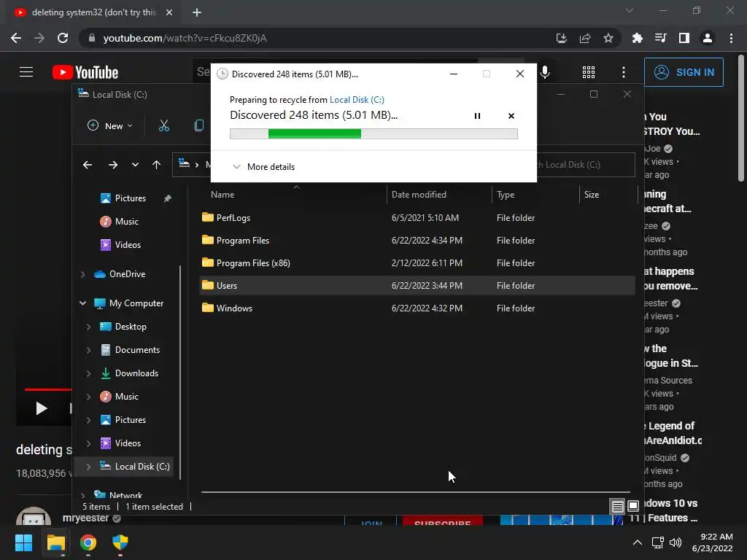
Task: Click the Share this page icon
Action: 584,38
